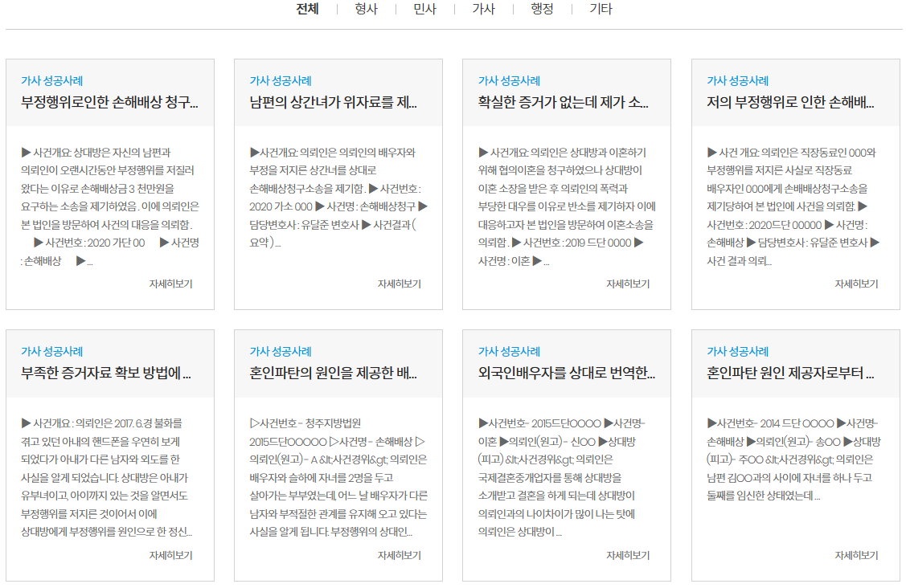Open the 민사 category tab
Viewport: 906px width, 588px height.
tap(424, 10)
